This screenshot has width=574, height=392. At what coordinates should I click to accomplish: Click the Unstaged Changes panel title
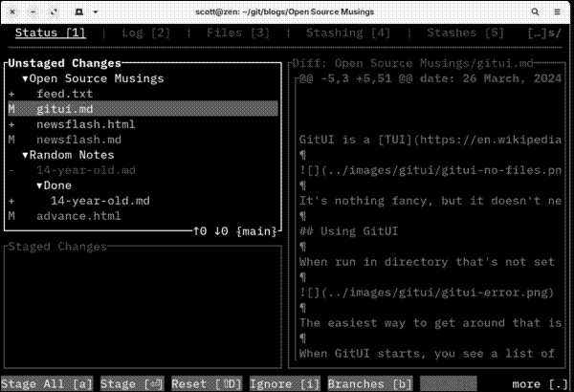coord(64,63)
